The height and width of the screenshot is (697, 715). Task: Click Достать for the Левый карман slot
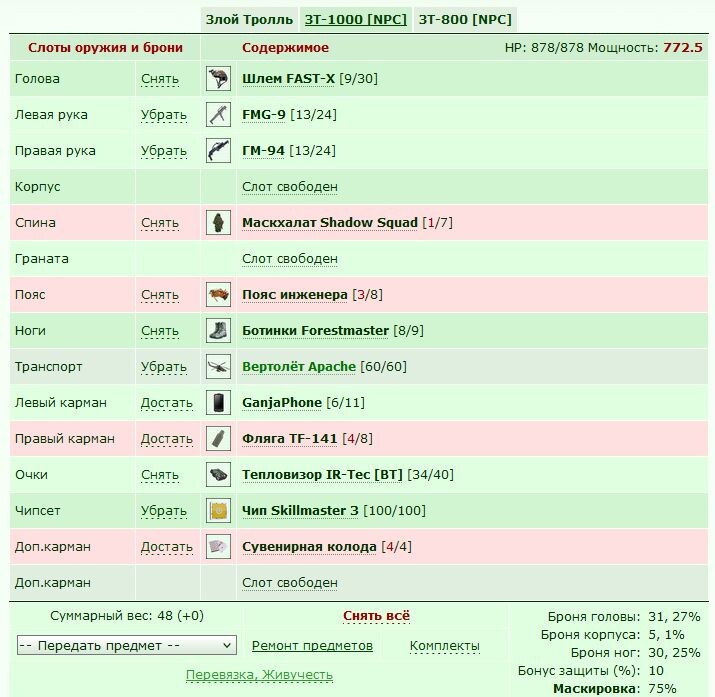coord(166,403)
